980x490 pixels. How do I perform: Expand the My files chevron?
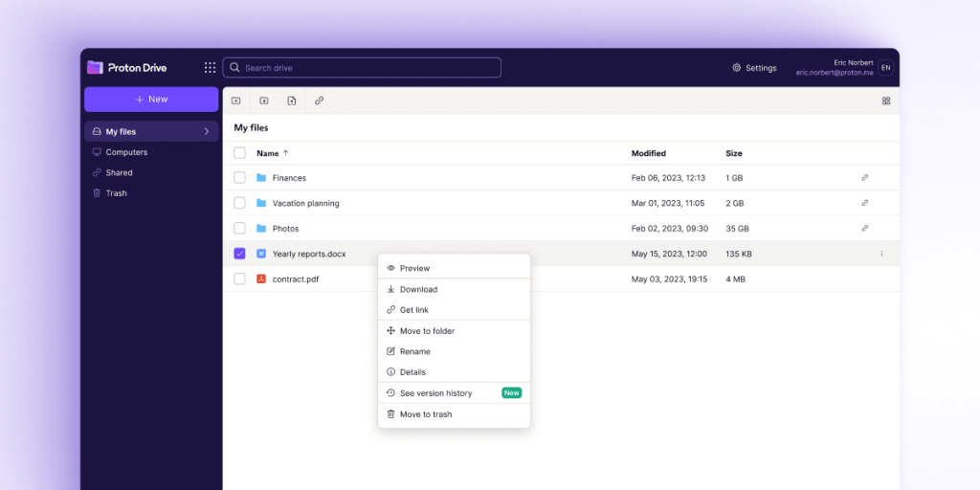(207, 131)
